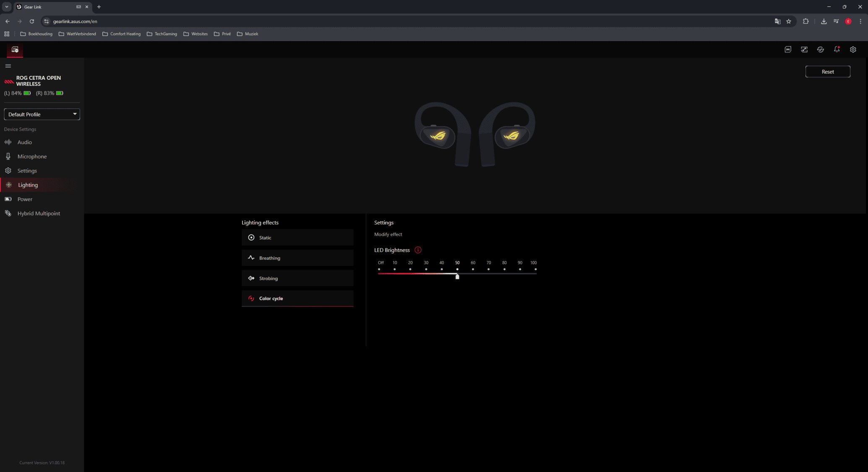Open the Chrome tab search chevron
Image resolution: width=868 pixels, height=472 pixels.
(7, 7)
